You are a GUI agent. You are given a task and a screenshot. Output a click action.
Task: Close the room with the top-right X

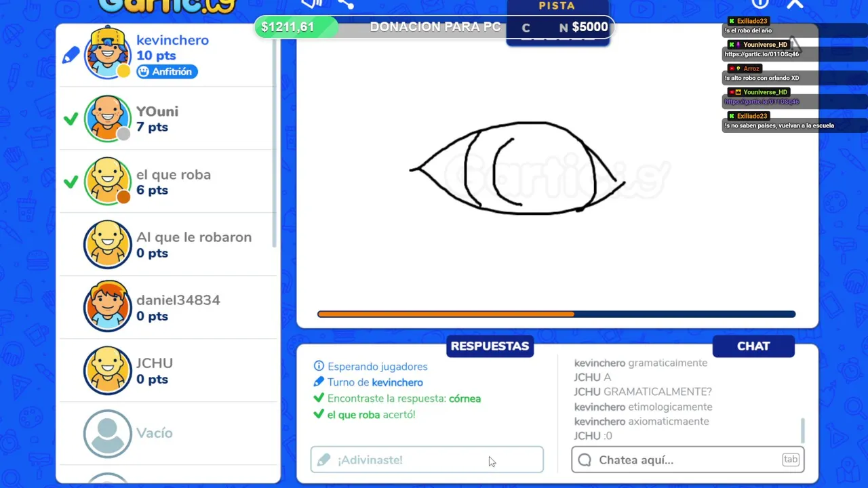pyautogui.click(x=795, y=3)
